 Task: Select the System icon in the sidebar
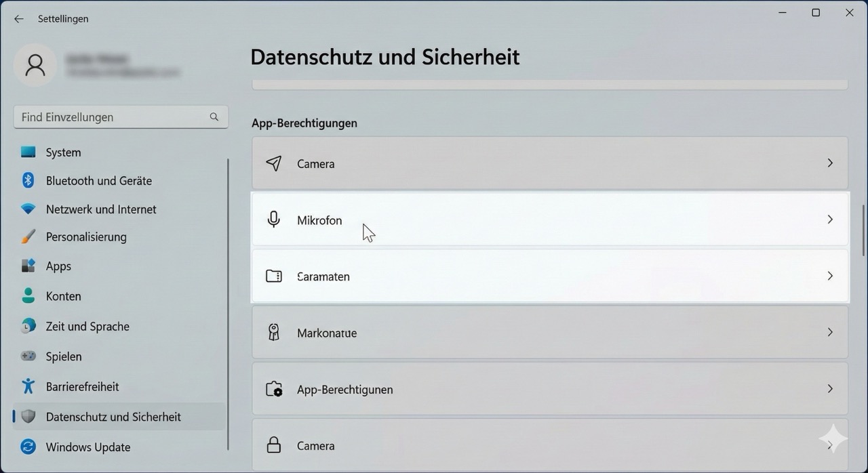(x=28, y=152)
